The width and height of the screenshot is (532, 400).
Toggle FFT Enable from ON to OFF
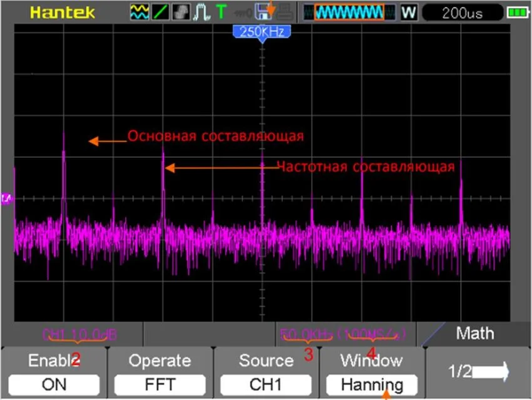(x=53, y=384)
